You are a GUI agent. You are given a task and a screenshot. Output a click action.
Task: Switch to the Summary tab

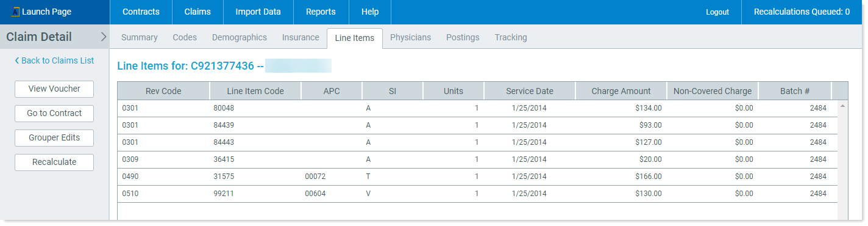point(140,37)
